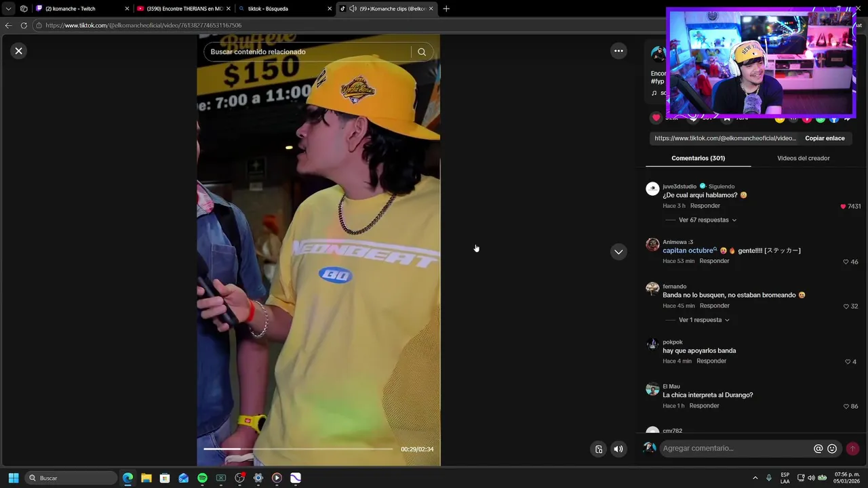868x488 pixels.
Task: Click the 'Buscar contenido relacionado' search field
Action: (x=309, y=52)
